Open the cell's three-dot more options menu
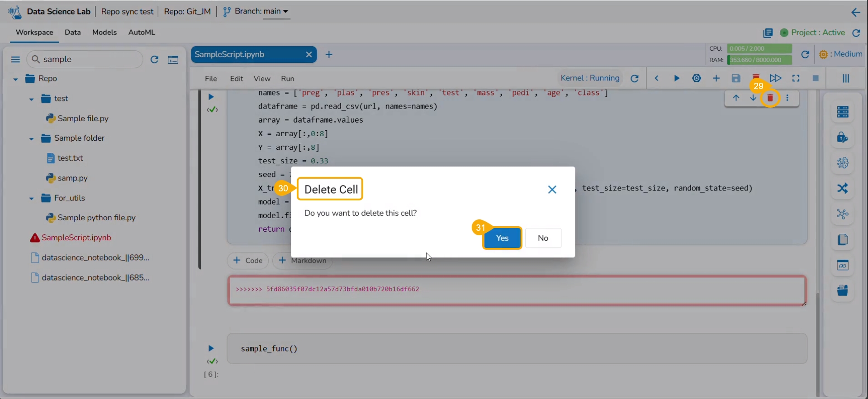Viewport: 868px width, 399px height. pyautogui.click(x=787, y=98)
